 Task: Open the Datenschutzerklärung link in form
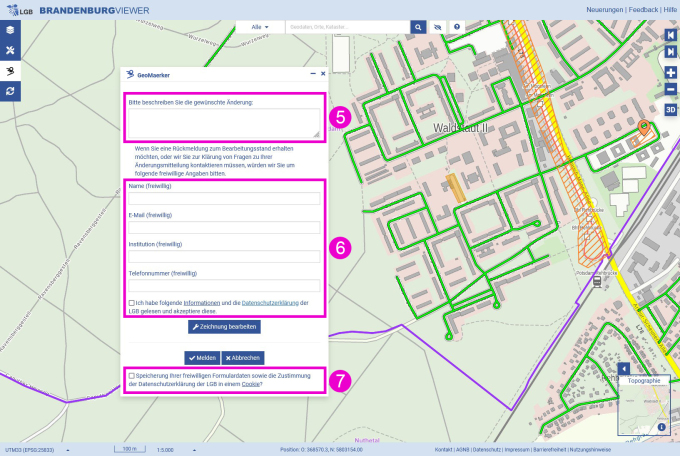coord(270,303)
